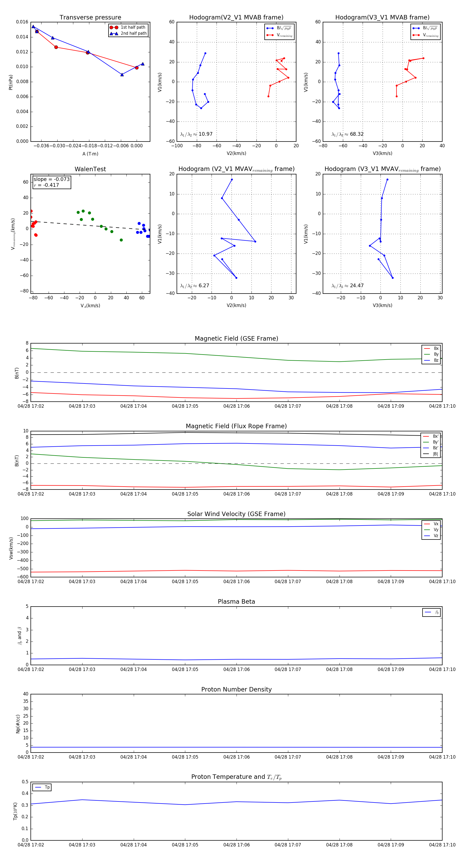Click the 'Magnetic Field (Flux Rope Frame)' title
The image size is (473, 868).
pyautogui.click(x=236, y=426)
